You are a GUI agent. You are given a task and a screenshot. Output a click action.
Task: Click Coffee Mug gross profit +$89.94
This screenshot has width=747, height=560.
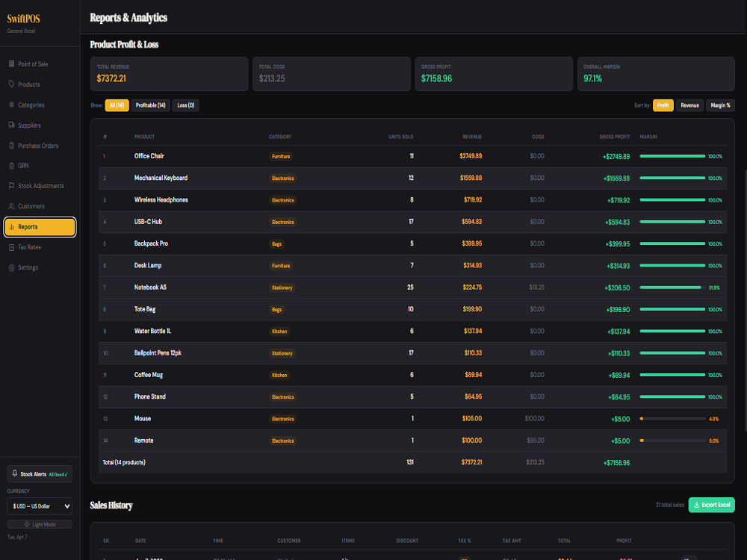[619, 376]
